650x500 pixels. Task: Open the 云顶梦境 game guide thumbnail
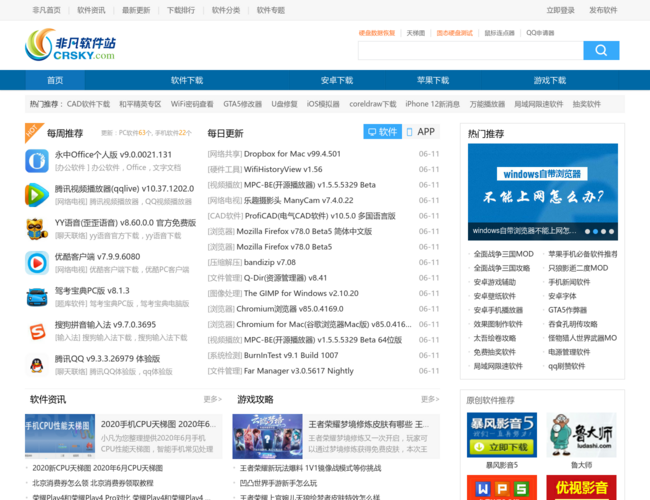tap(267, 436)
